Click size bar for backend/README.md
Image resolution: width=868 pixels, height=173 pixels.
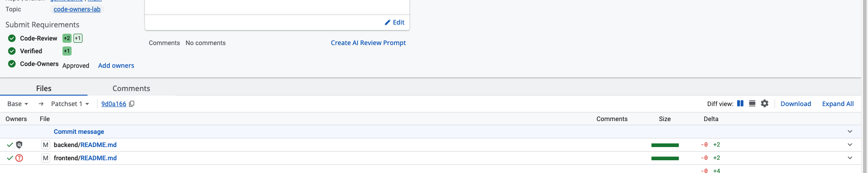665,145
